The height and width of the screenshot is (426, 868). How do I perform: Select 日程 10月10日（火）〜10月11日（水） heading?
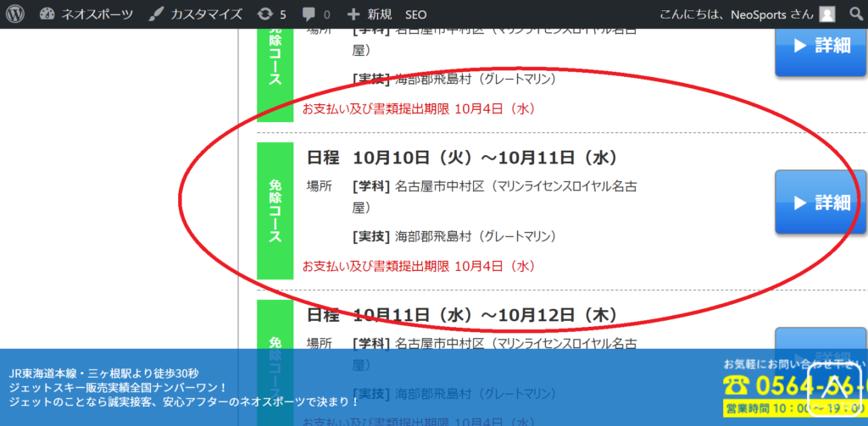[462, 158]
